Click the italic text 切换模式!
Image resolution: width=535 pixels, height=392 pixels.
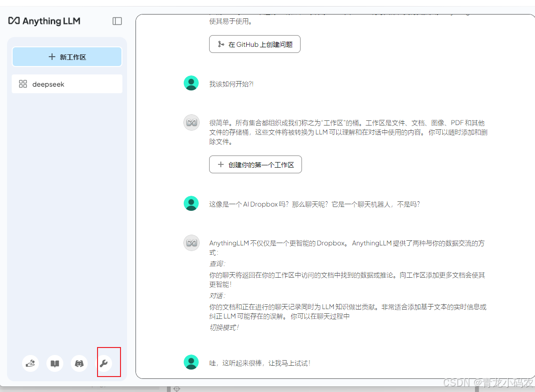[x=224, y=327]
